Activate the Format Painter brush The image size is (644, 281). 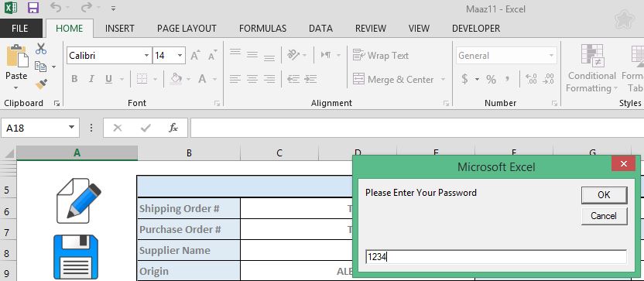pos(41,84)
